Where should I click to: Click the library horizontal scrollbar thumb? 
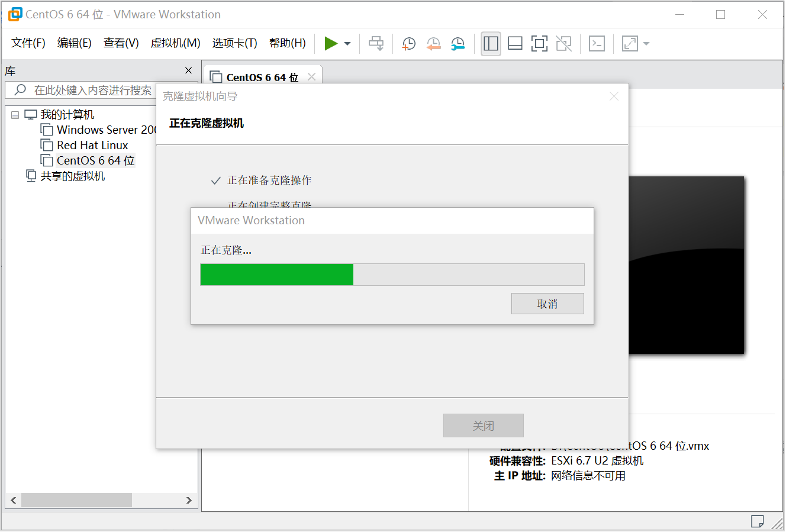(76, 500)
